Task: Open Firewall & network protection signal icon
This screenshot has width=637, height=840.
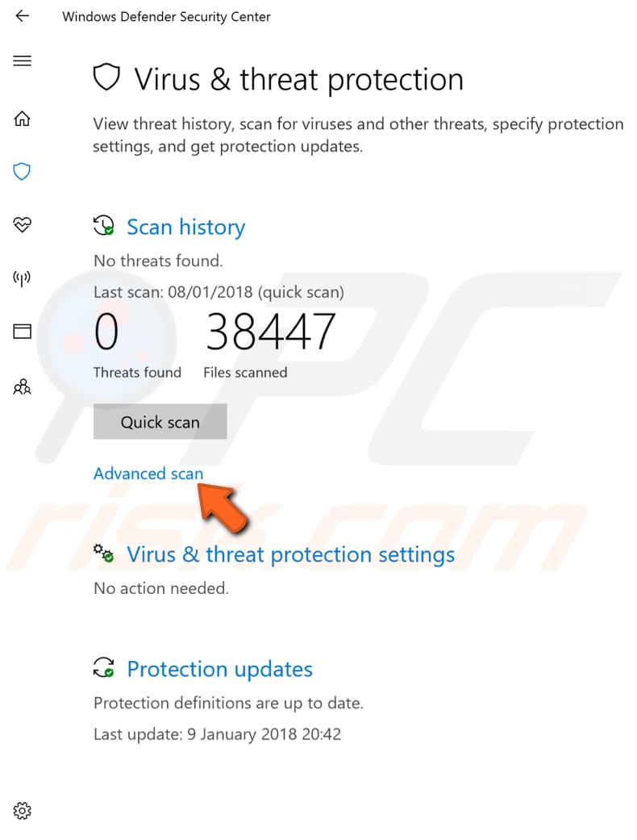Action: 21,278
